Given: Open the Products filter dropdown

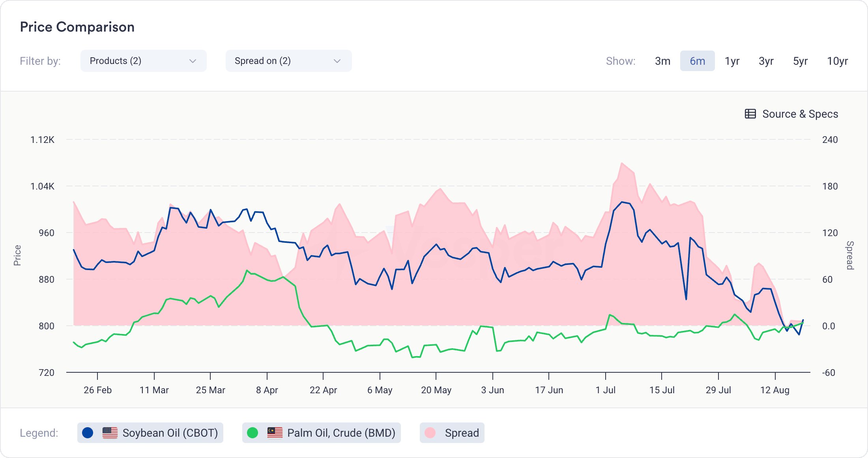Looking at the screenshot, I should tap(142, 60).
